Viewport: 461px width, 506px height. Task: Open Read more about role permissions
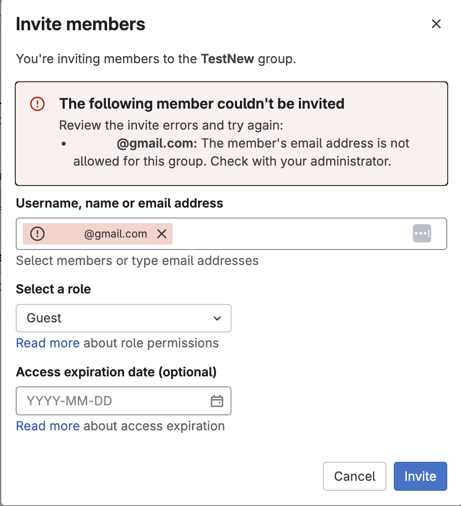click(x=48, y=343)
